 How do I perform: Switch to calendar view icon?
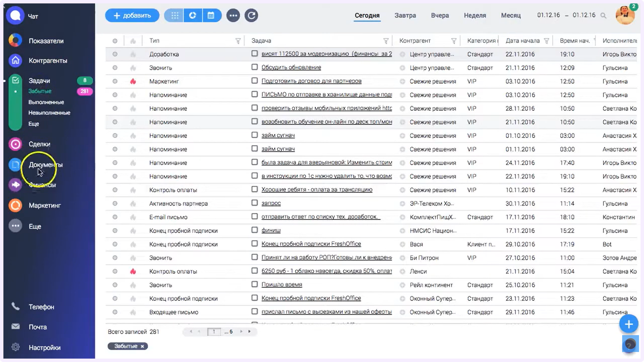pos(211,15)
